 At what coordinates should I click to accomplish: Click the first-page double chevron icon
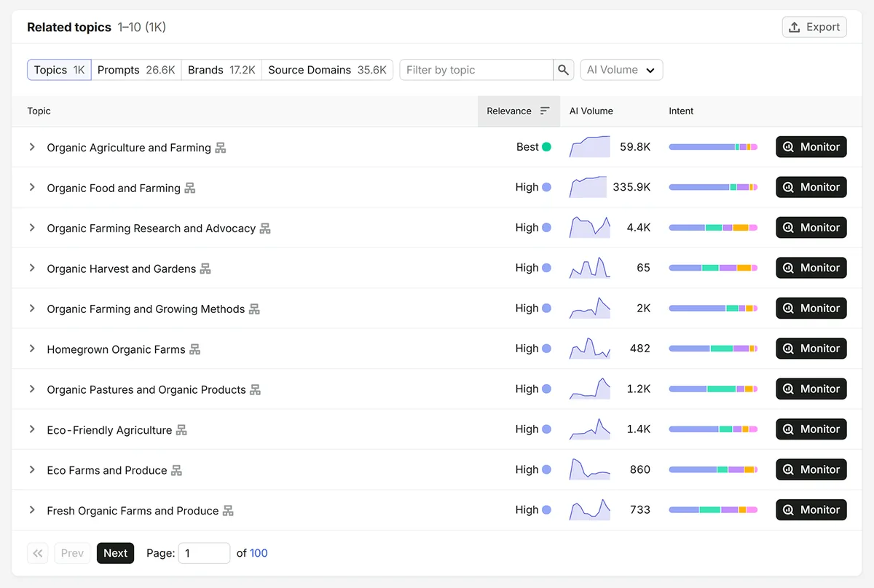[38, 553]
